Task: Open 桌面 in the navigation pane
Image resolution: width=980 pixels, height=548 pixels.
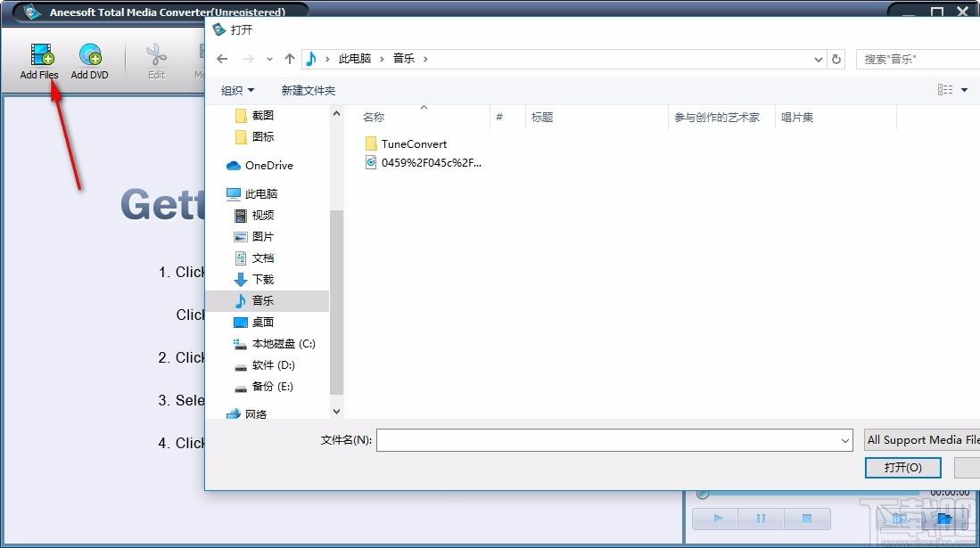Action: click(254, 323)
